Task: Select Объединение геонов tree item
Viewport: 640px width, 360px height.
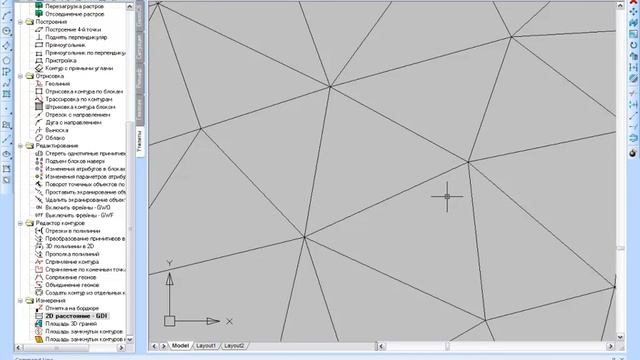Action: [x=72, y=285]
